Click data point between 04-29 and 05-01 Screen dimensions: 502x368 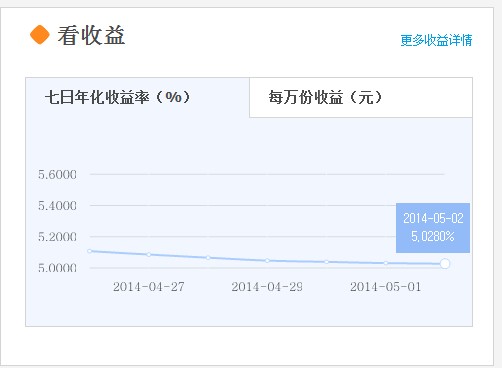coord(326,262)
